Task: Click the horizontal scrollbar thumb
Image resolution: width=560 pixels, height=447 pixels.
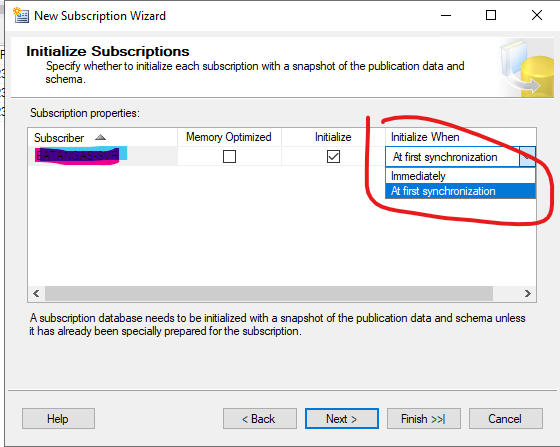Action: [x=269, y=293]
